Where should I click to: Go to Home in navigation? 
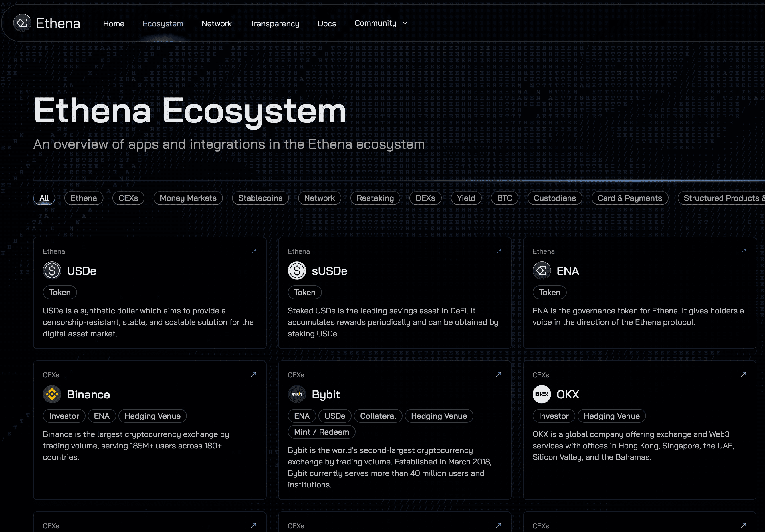pyautogui.click(x=114, y=24)
